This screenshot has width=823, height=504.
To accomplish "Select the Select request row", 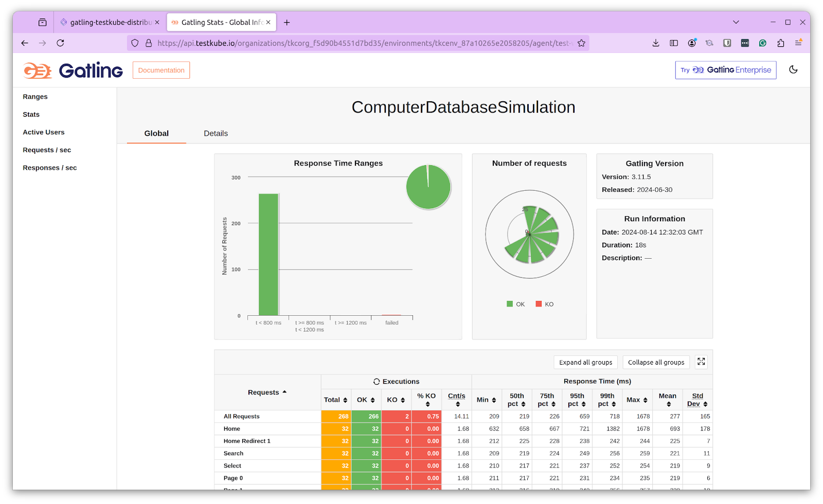I will coord(463,466).
